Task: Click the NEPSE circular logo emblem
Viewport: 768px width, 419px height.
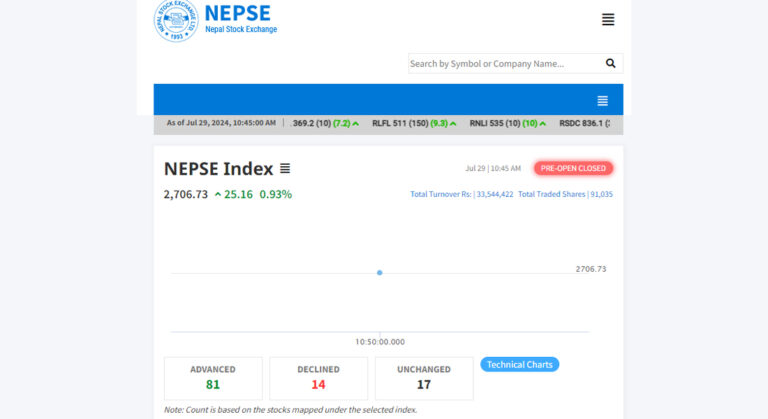Action: pyautogui.click(x=176, y=21)
